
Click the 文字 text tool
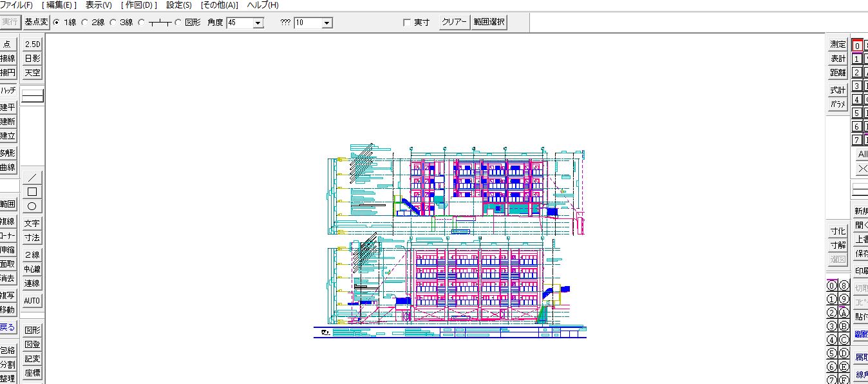32,224
